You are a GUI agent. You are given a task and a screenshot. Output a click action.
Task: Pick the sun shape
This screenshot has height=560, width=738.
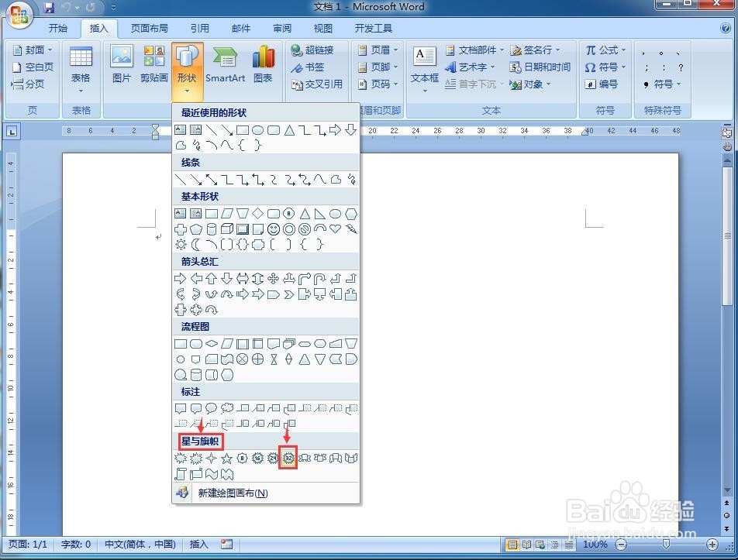click(181, 245)
